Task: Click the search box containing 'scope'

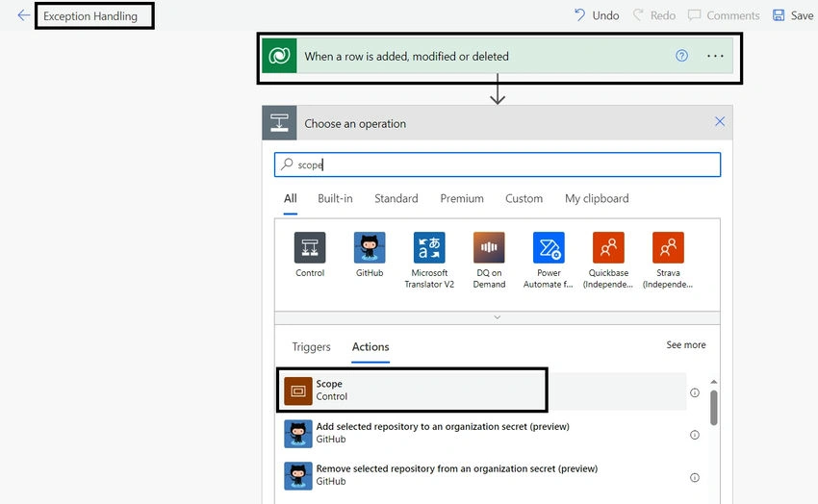Action: [498, 164]
